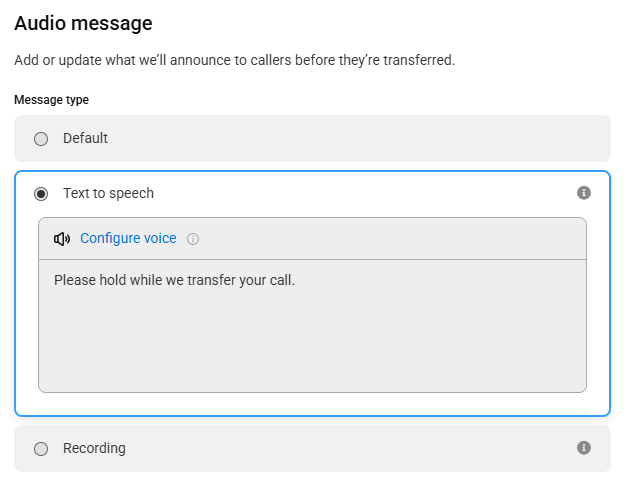Click empty space in the Default option card
The width and height of the screenshot is (631, 486).
tap(342, 138)
